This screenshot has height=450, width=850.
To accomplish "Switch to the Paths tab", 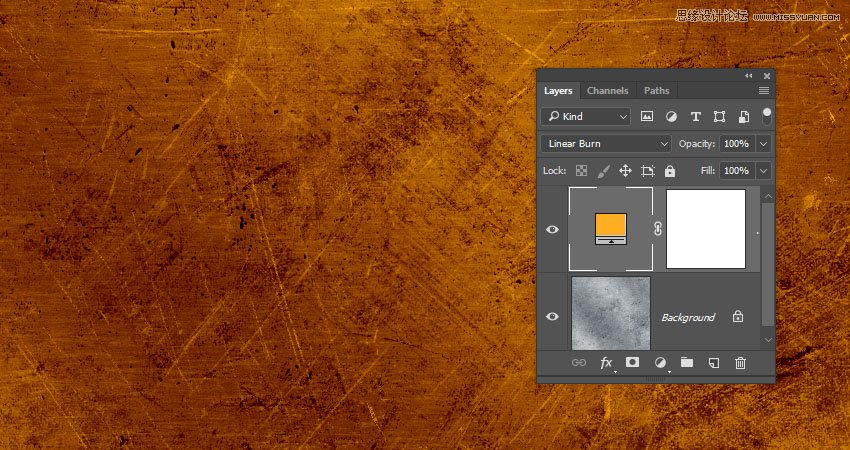I will (656, 91).
